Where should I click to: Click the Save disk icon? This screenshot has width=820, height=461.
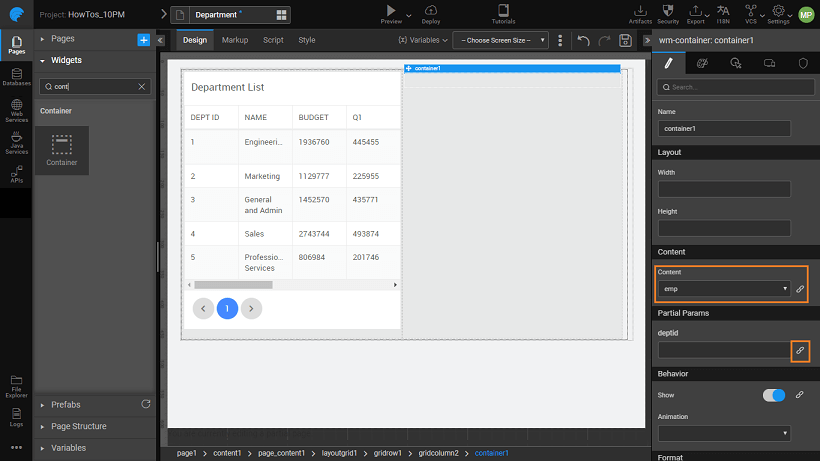coord(625,40)
